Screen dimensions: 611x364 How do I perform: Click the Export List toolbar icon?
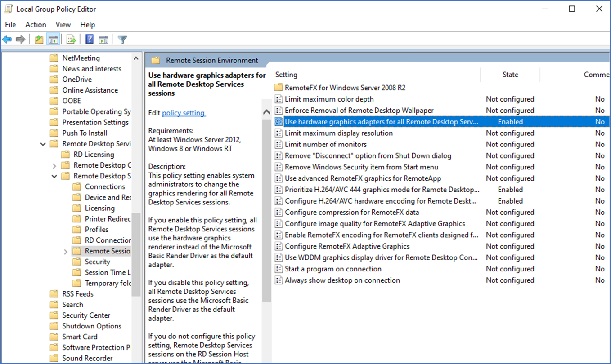71,40
